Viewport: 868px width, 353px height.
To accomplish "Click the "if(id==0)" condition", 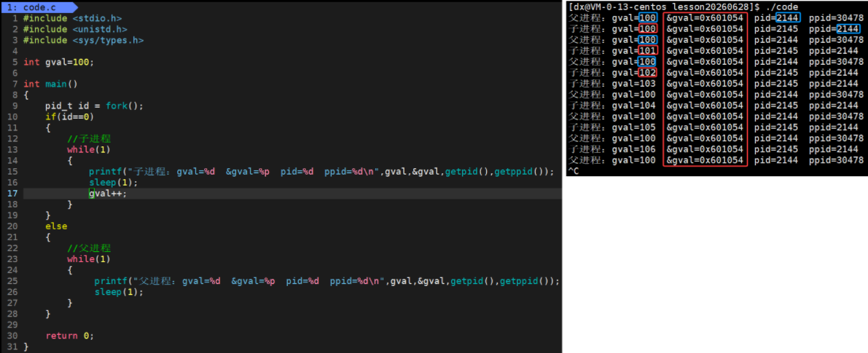I will click(x=70, y=117).
